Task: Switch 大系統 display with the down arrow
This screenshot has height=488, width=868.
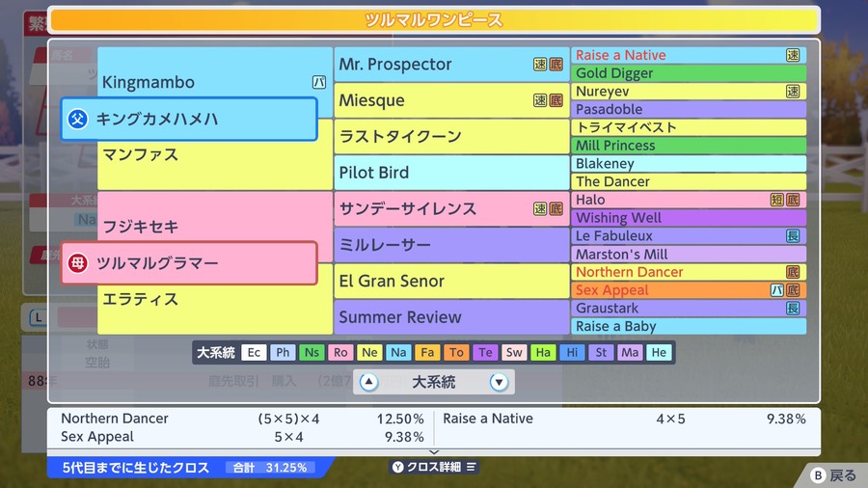Action: click(x=499, y=382)
